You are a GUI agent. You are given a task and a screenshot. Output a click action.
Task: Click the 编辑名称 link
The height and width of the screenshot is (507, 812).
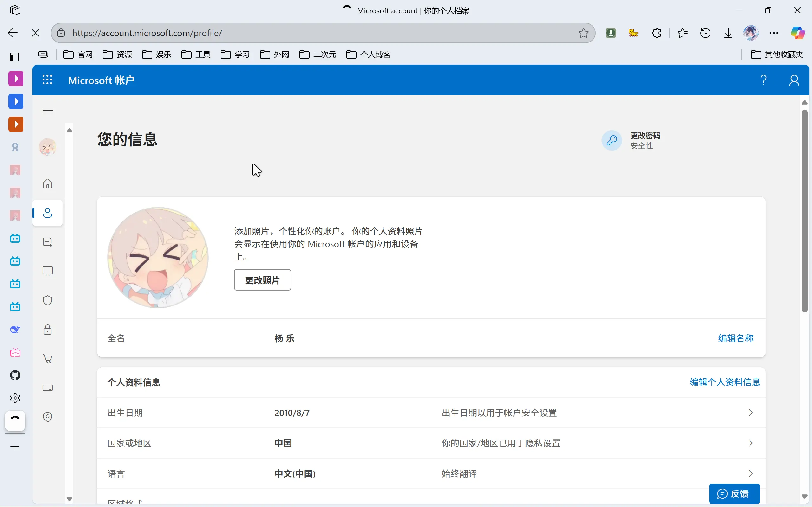click(x=736, y=338)
